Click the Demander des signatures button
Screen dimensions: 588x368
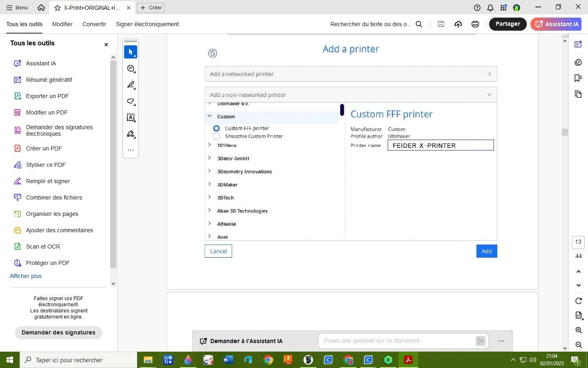point(58,332)
